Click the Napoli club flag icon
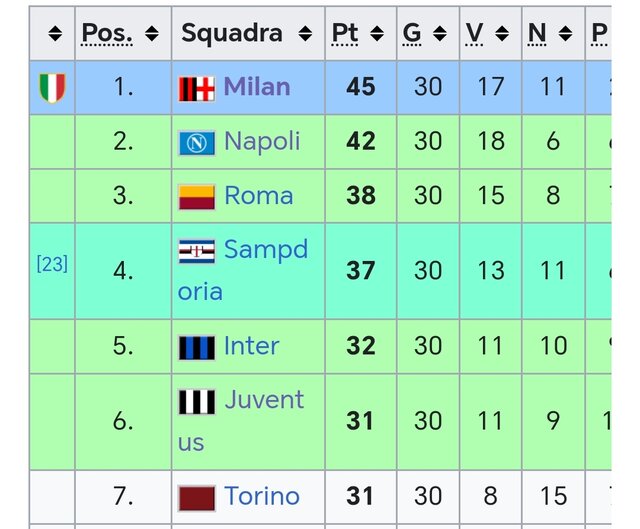 197,143
